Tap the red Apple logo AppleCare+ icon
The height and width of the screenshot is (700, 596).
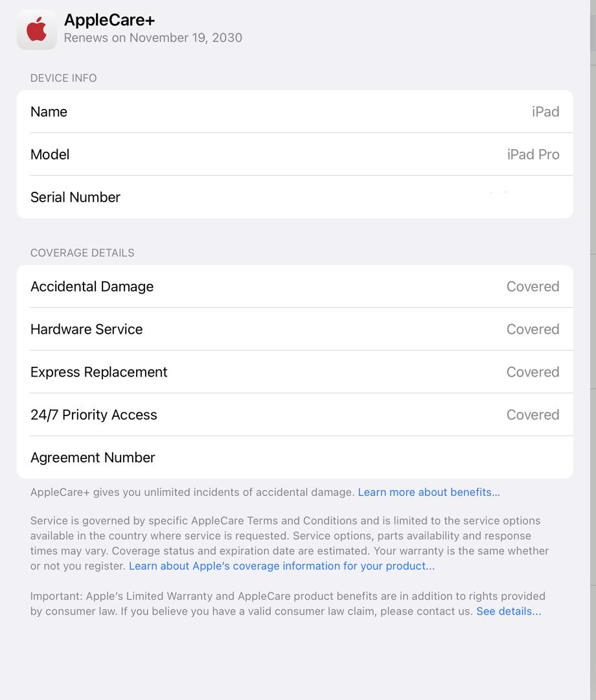(x=36, y=29)
